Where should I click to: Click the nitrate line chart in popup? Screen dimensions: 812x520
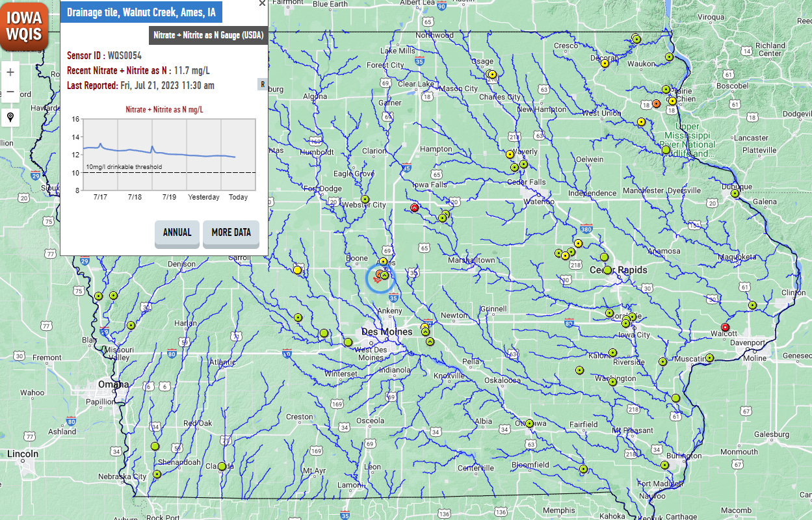pyautogui.click(x=168, y=155)
